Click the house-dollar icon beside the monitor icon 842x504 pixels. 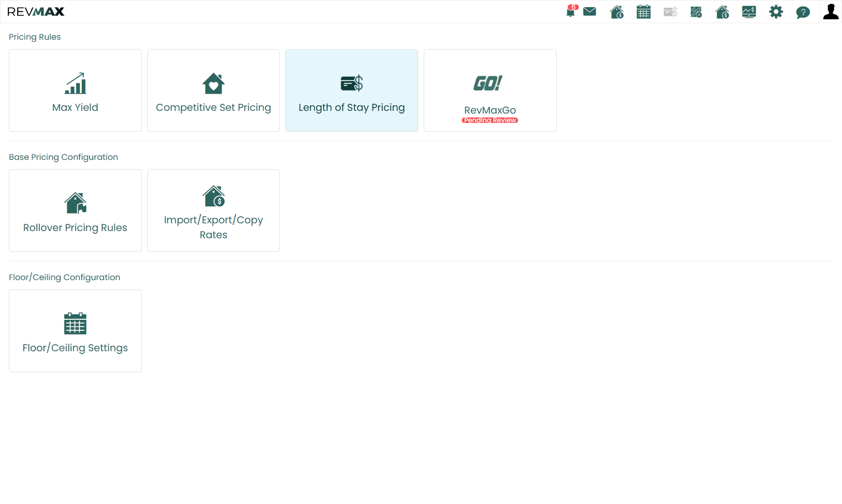[722, 12]
